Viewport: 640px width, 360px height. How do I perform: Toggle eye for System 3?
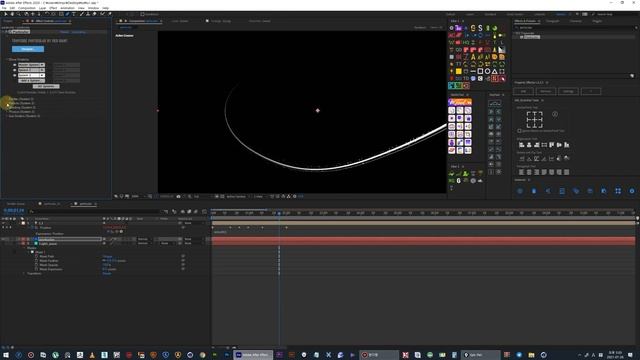pyautogui.click(x=15, y=76)
